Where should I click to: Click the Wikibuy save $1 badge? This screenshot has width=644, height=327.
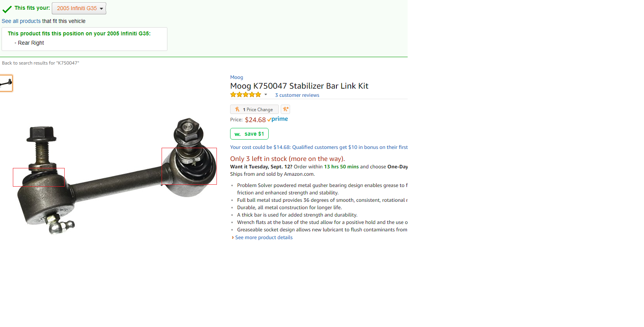coord(249,134)
